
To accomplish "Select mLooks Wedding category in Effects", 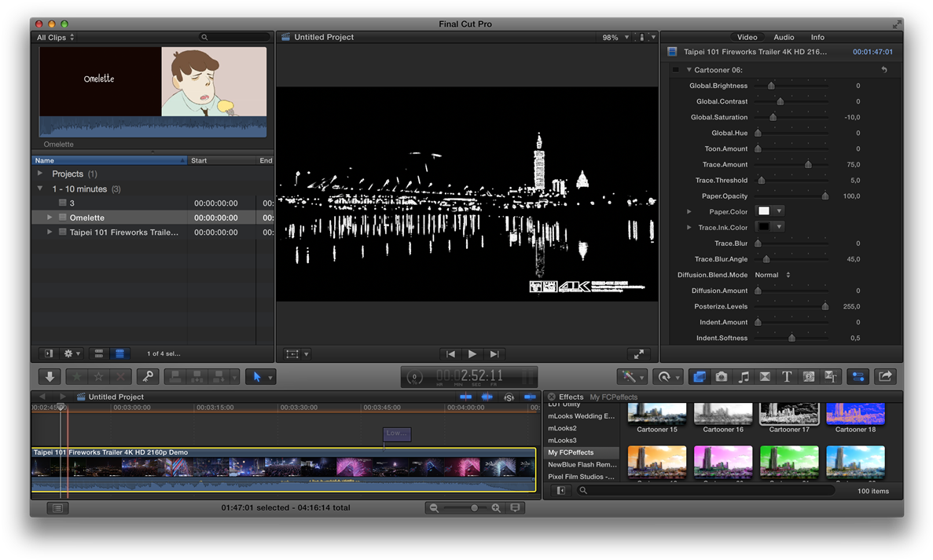I will (582, 416).
